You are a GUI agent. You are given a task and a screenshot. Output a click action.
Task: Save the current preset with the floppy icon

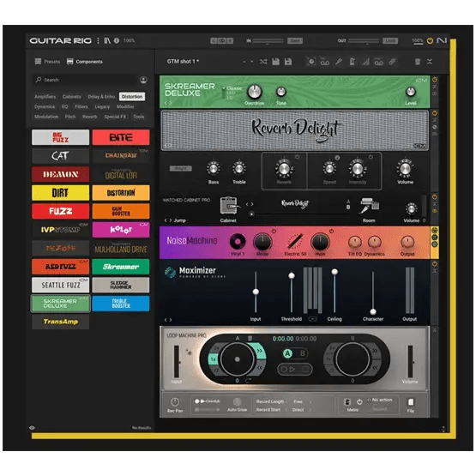click(275, 62)
